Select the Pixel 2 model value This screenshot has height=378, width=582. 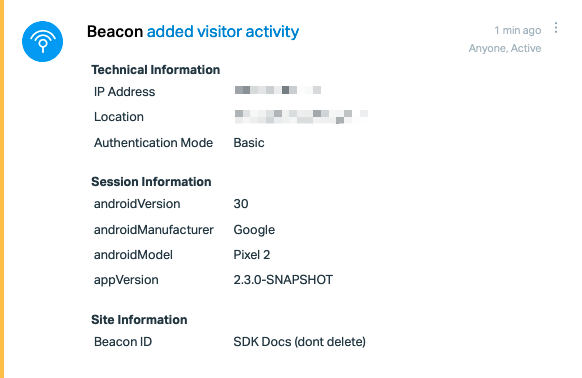(252, 255)
